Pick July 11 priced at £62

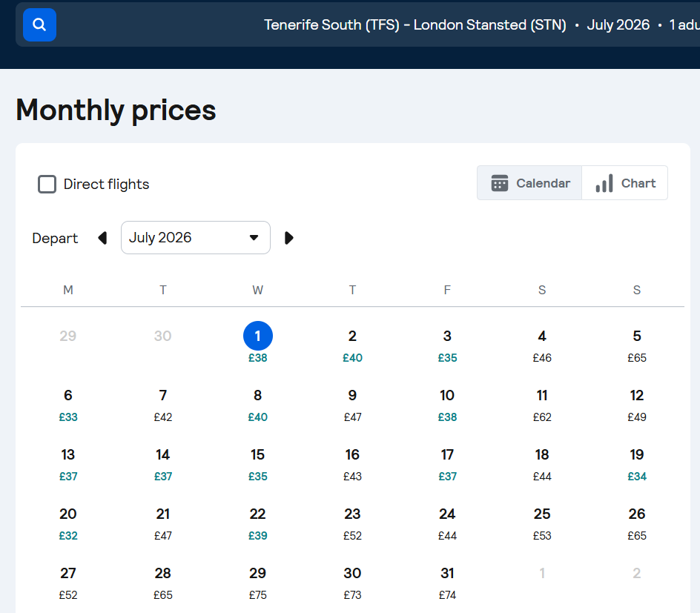542,404
